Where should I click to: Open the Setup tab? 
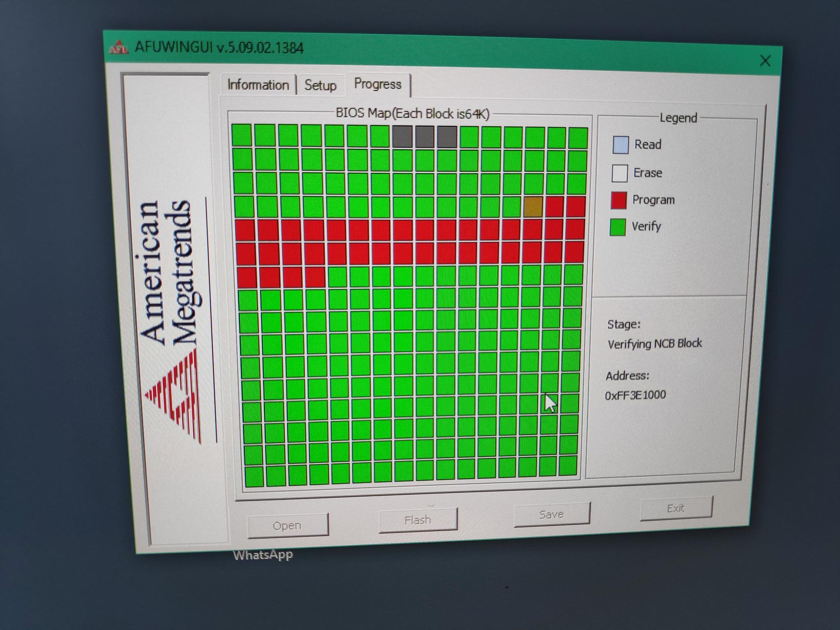pyautogui.click(x=320, y=85)
